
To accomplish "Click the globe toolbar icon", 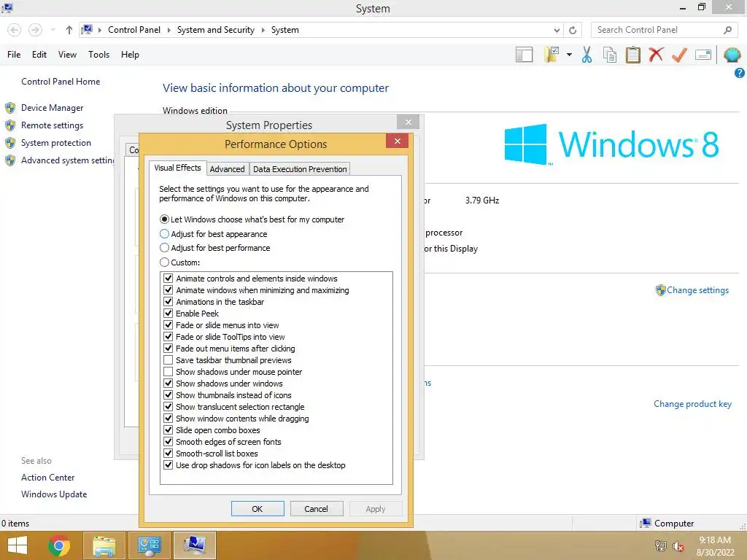I will pos(732,55).
